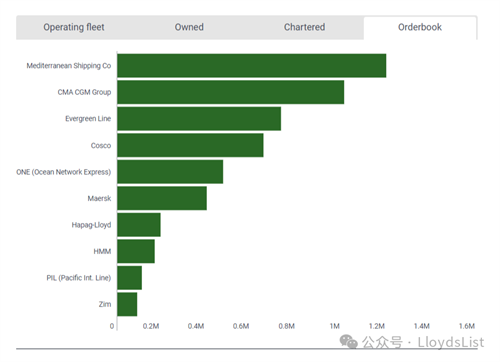The width and height of the screenshot is (500, 362).
Task: Click the Hapag-Lloyd bar
Action: coord(139,225)
